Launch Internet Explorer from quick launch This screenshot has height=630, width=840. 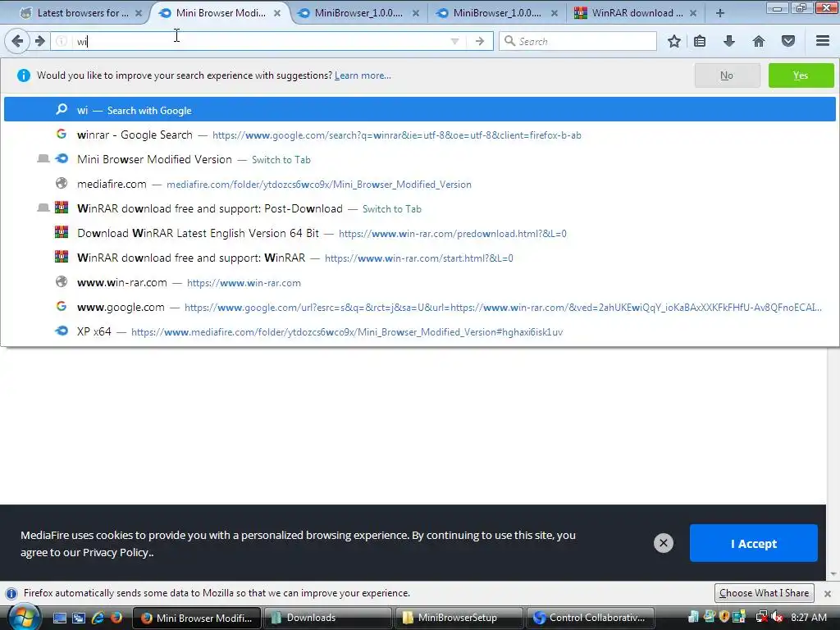click(x=98, y=618)
